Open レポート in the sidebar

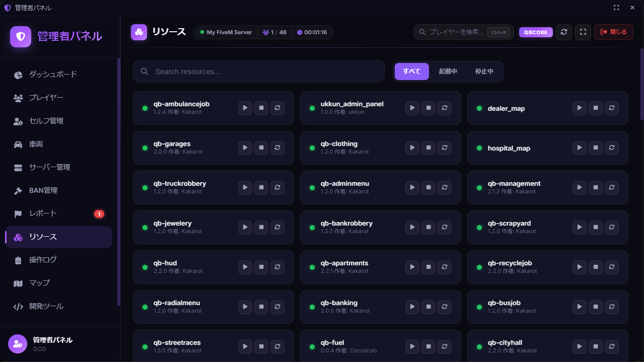pyautogui.click(x=59, y=213)
